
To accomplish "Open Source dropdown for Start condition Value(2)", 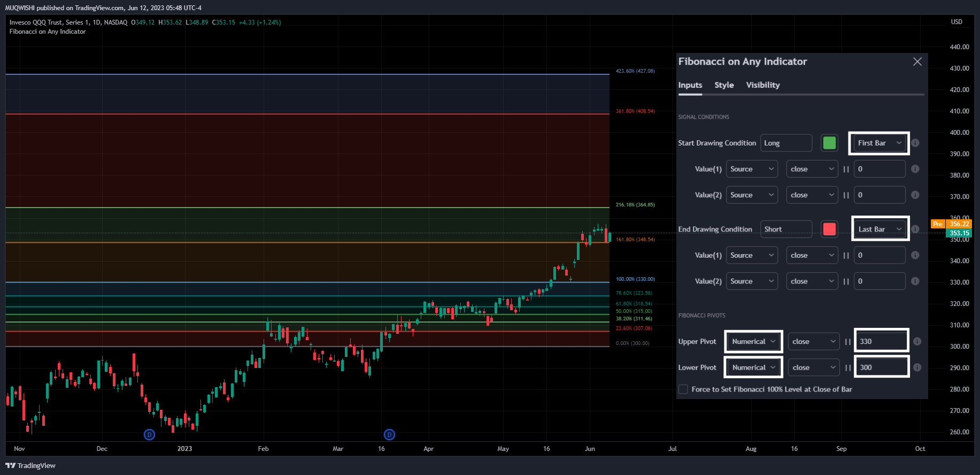I will tap(752, 195).
